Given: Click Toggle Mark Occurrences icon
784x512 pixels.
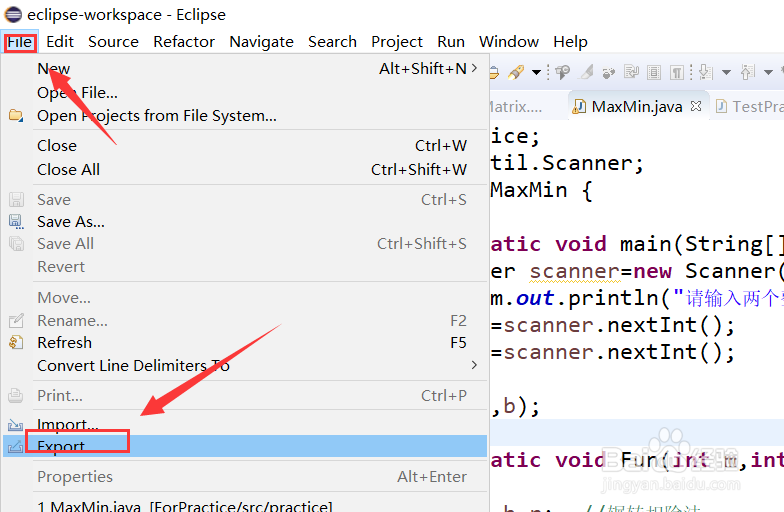Looking at the screenshot, I should [x=587, y=72].
